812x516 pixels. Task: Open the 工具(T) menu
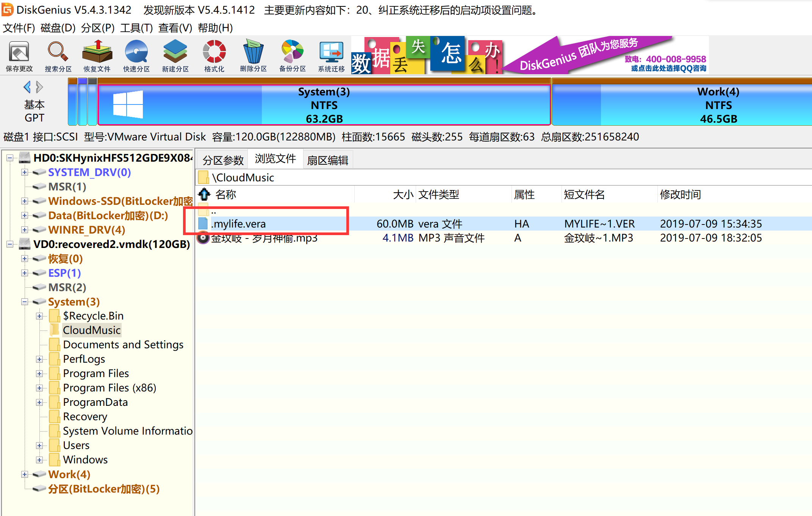pos(136,28)
